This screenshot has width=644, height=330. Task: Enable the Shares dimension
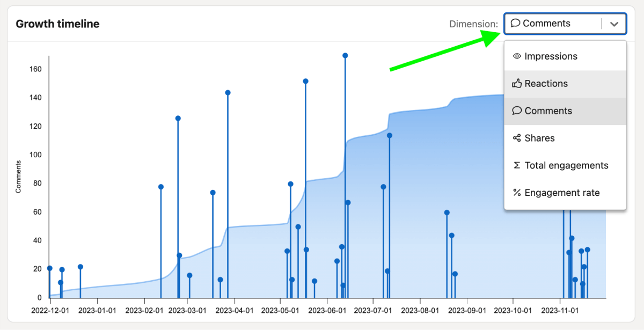[x=539, y=138]
